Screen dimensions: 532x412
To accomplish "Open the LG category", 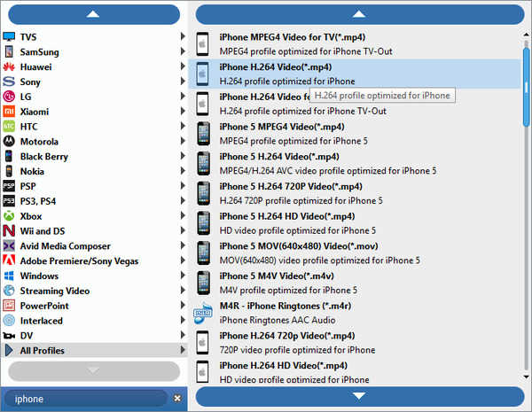I will coord(94,97).
